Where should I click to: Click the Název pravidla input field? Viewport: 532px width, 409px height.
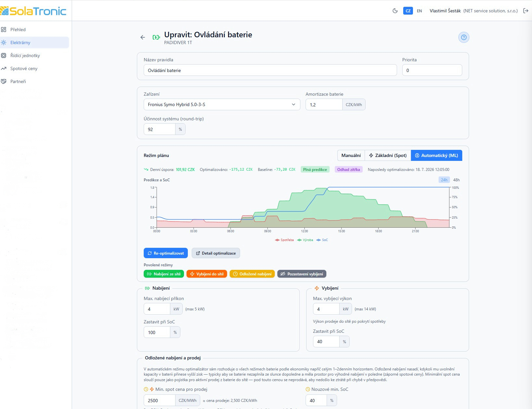[x=270, y=70]
